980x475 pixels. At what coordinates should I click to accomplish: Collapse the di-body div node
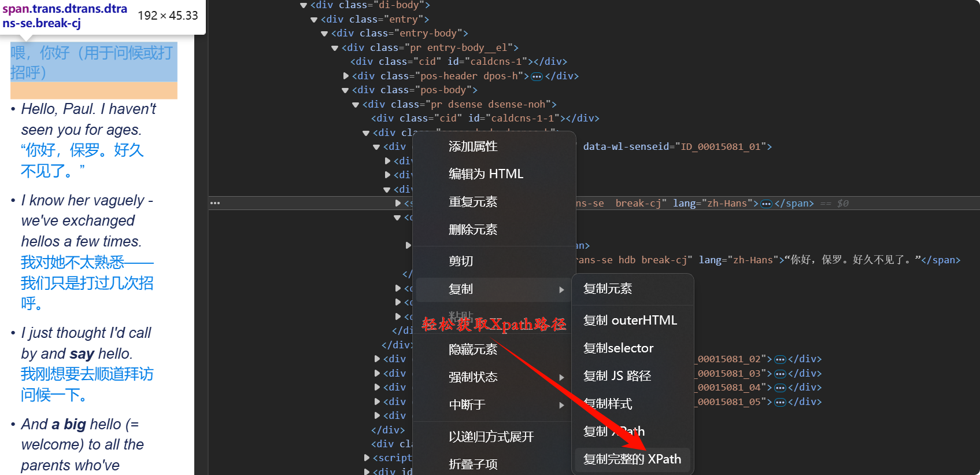pyautogui.click(x=304, y=5)
